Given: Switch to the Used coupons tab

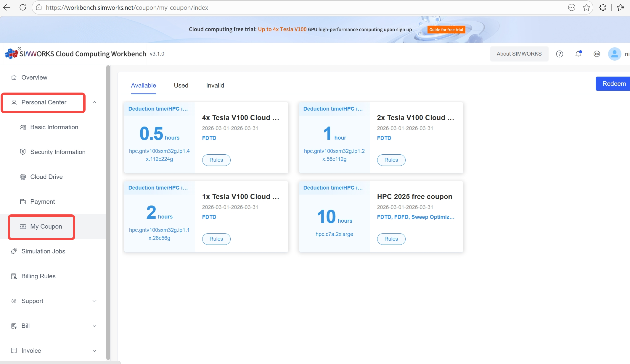Looking at the screenshot, I should click(x=181, y=85).
